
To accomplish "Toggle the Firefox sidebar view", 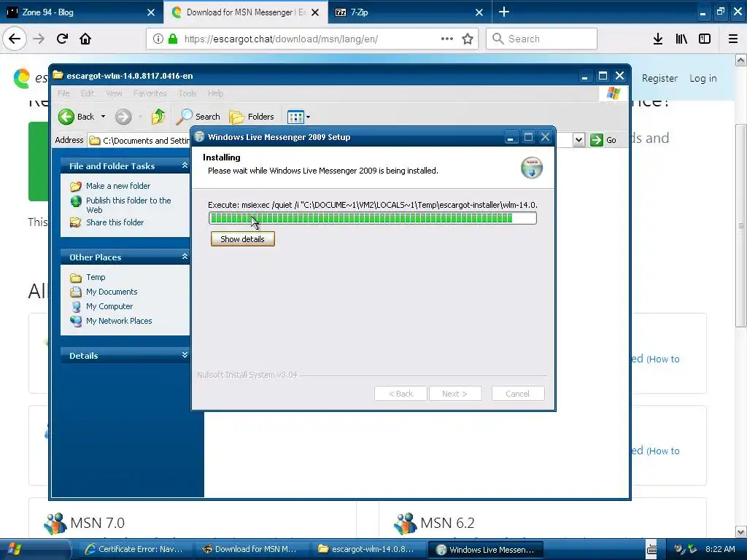I will pyautogui.click(x=705, y=39).
